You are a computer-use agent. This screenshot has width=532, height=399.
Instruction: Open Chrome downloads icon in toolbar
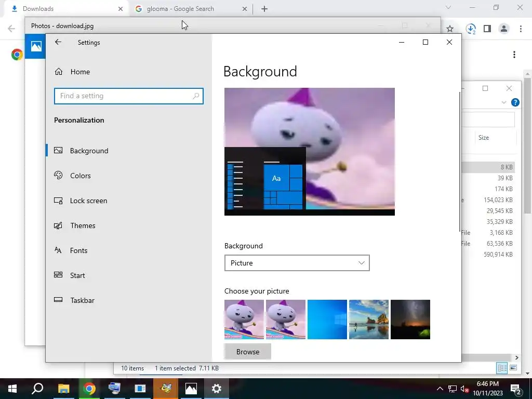tap(471, 29)
